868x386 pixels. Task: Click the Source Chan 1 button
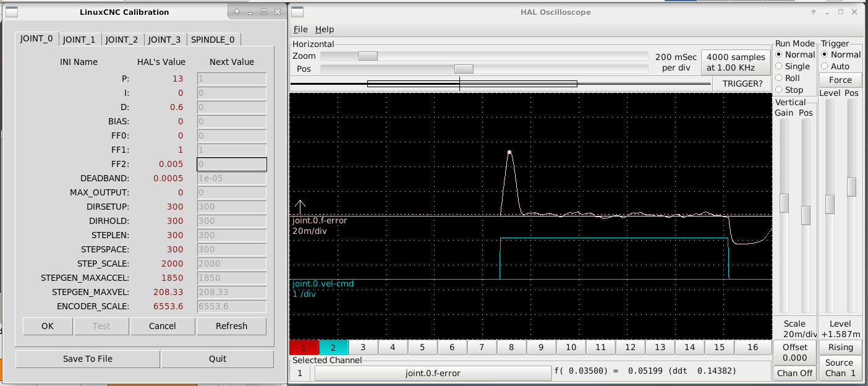pyautogui.click(x=840, y=367)
